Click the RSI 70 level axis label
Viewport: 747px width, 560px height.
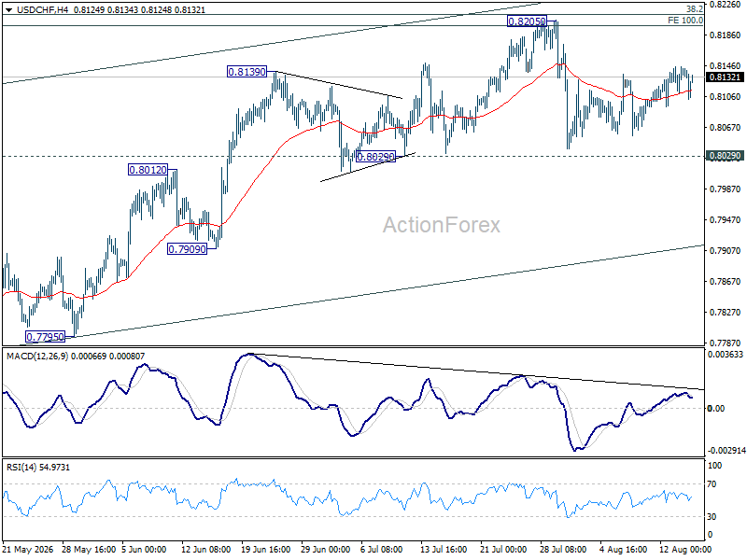point(712,484)
